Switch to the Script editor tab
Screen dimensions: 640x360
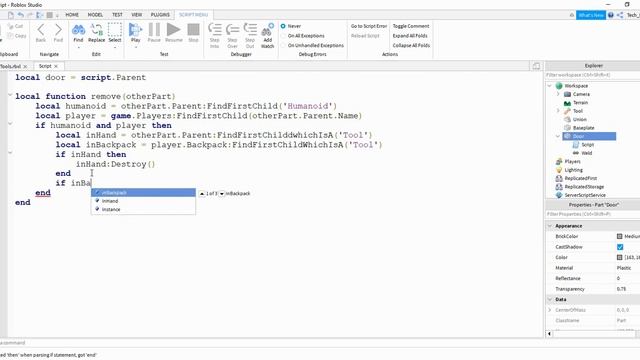(x=45, y=66)
